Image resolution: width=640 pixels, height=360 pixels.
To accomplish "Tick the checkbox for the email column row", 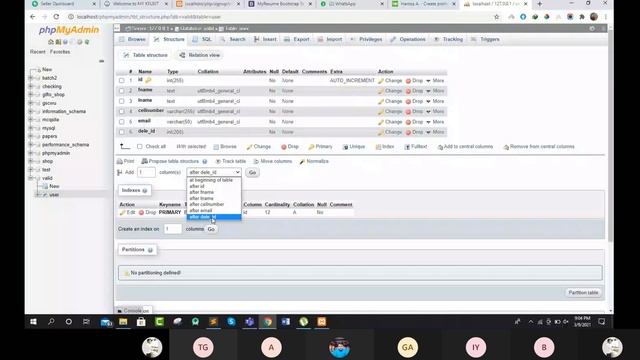I will click(122, 122).
